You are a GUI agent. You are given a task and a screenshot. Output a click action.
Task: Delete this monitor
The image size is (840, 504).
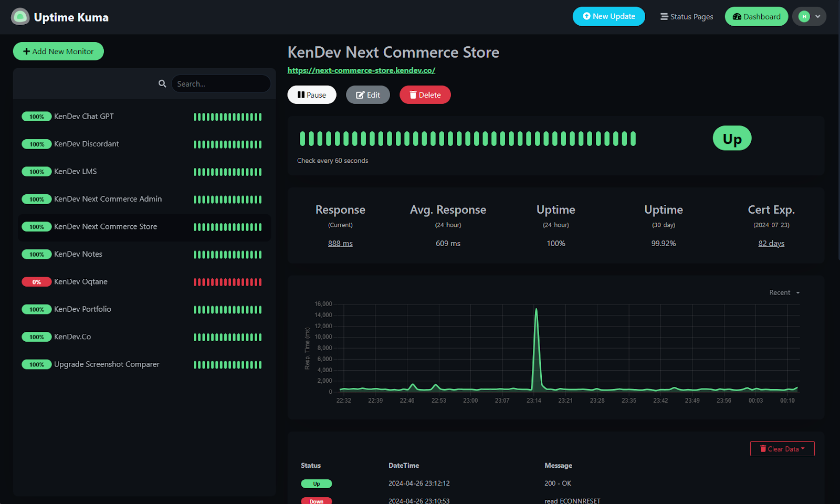(425, 94)
